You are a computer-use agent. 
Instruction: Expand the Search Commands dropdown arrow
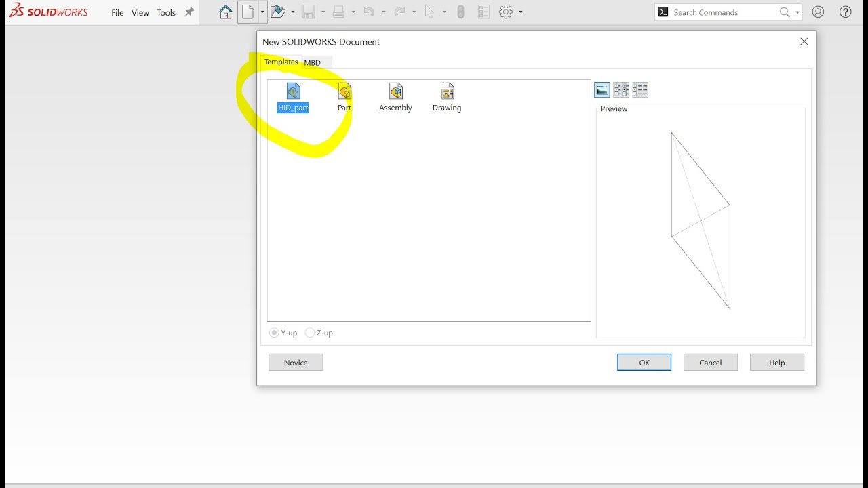tap(797, 12)
